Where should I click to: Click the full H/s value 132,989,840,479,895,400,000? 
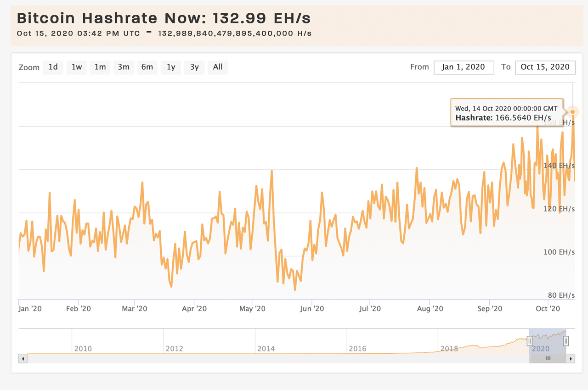[235, 33]
